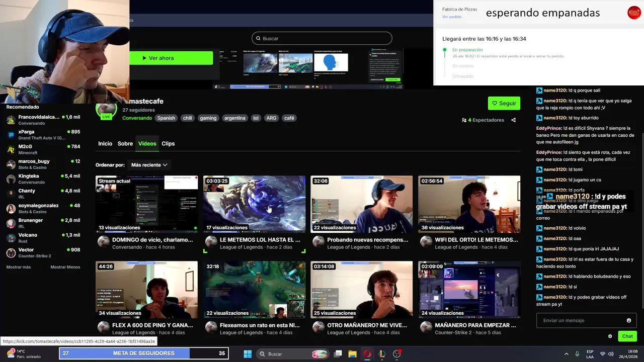Select the gaming tag
Image resolution: width=644 pixels, height=362 pixels.
(x=208, y=118)
